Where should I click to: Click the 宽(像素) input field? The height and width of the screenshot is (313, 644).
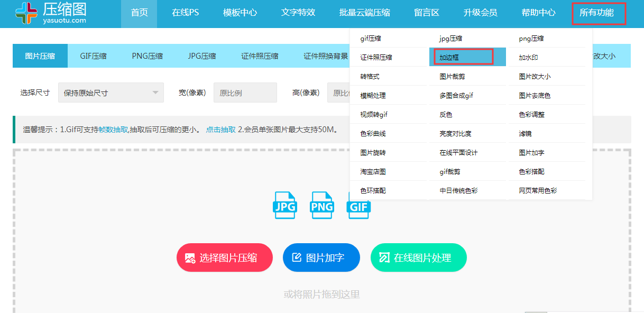coord(245,93)
